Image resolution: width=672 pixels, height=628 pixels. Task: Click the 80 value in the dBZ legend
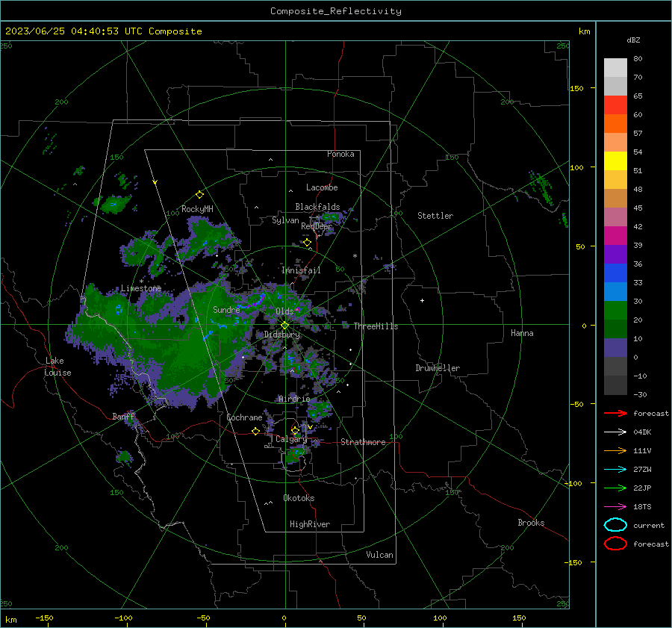coord(638,59)
